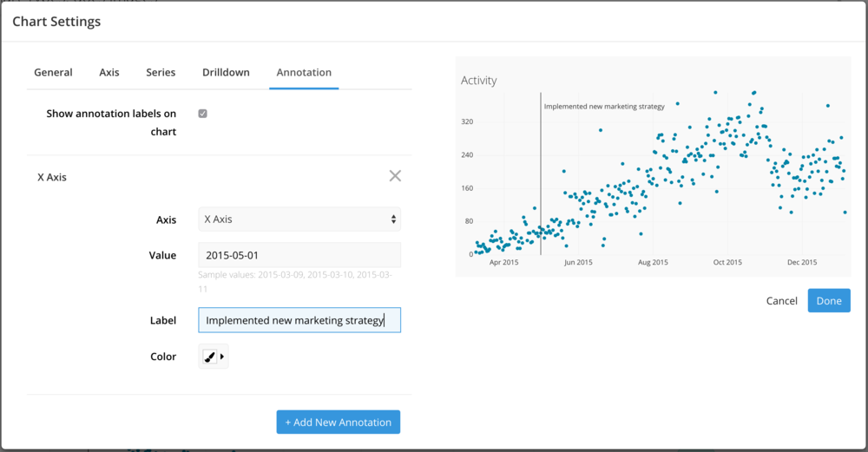Click the Done button
Screen dimensions: 868x452
(829, 300)
